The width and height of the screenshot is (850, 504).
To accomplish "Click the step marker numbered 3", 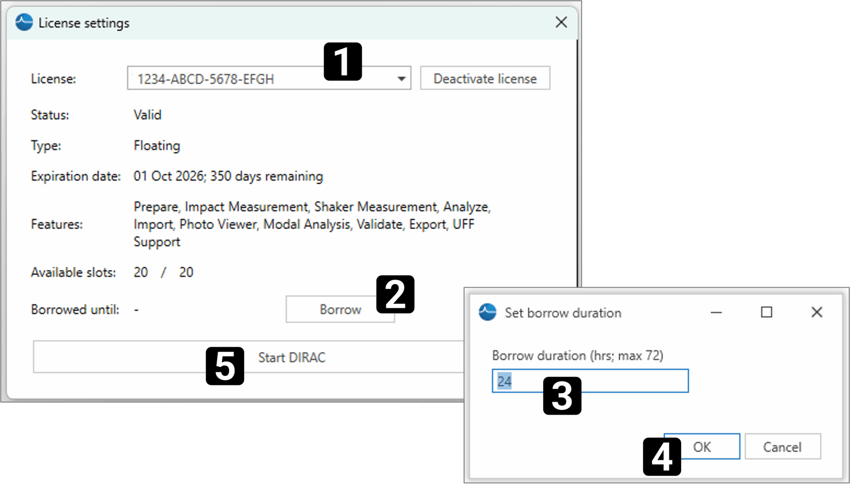I will point(562,396).
